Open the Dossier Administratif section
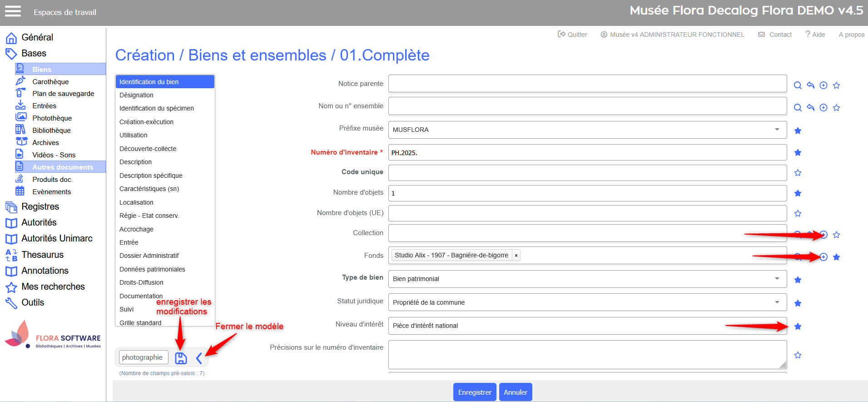The height and width of the screenshot is (402, 868). tap(165, 256)
